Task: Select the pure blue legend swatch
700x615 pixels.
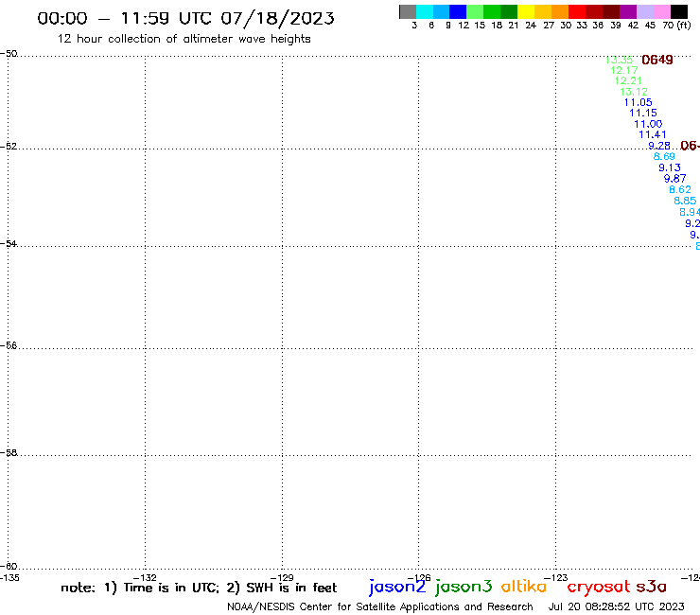Action: coord(458,11)
